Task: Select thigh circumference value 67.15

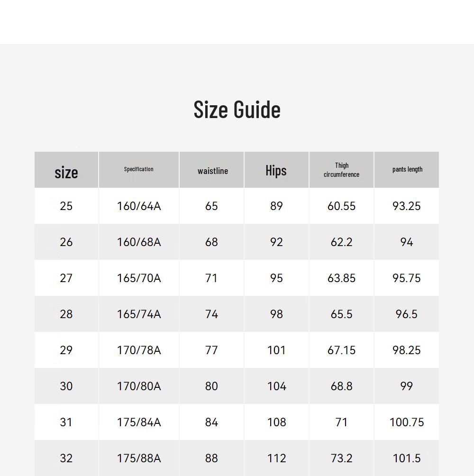Action: click(341, 350)
